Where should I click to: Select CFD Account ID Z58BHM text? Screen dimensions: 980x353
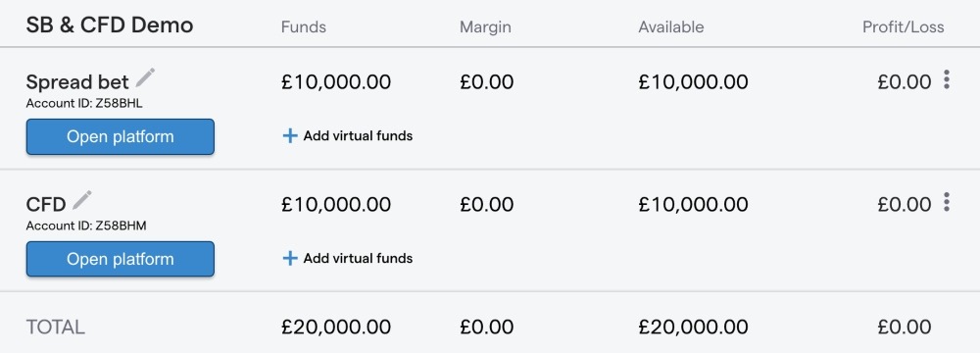(86, 226)
